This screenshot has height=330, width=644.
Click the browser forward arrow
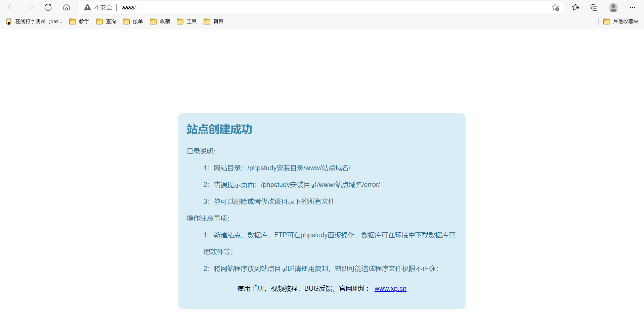coord(30,7)
